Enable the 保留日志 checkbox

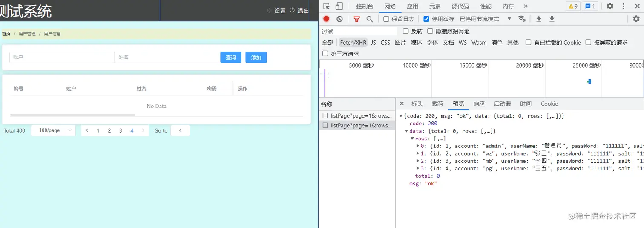386,19
